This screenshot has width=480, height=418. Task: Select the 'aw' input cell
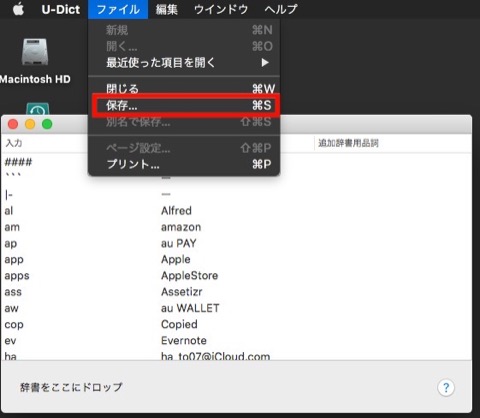point(11,309)
